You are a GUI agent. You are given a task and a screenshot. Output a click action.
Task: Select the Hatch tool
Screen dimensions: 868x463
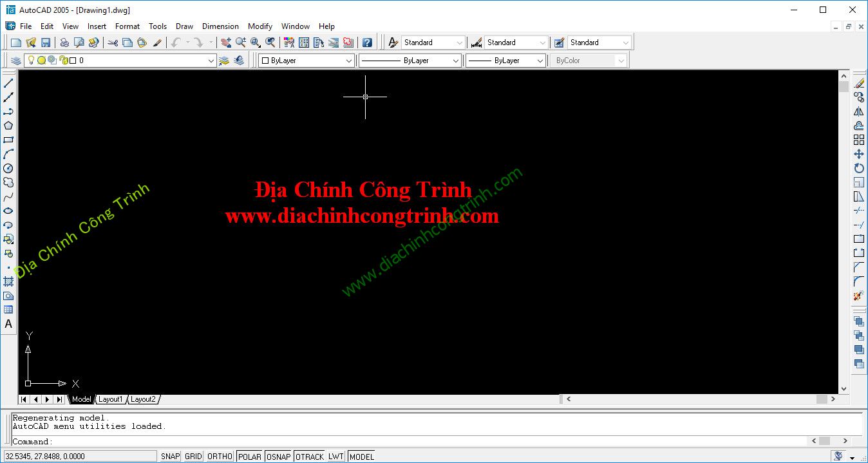8,281
